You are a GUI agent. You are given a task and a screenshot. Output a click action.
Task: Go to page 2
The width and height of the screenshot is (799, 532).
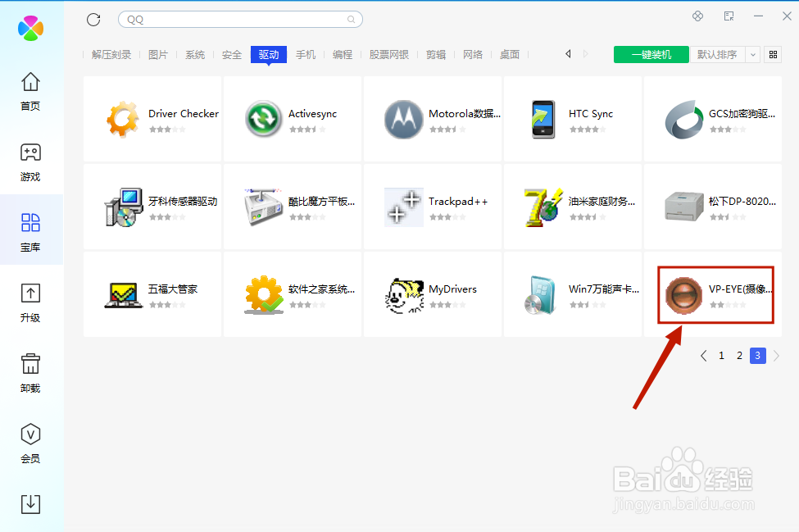[739, 356]
